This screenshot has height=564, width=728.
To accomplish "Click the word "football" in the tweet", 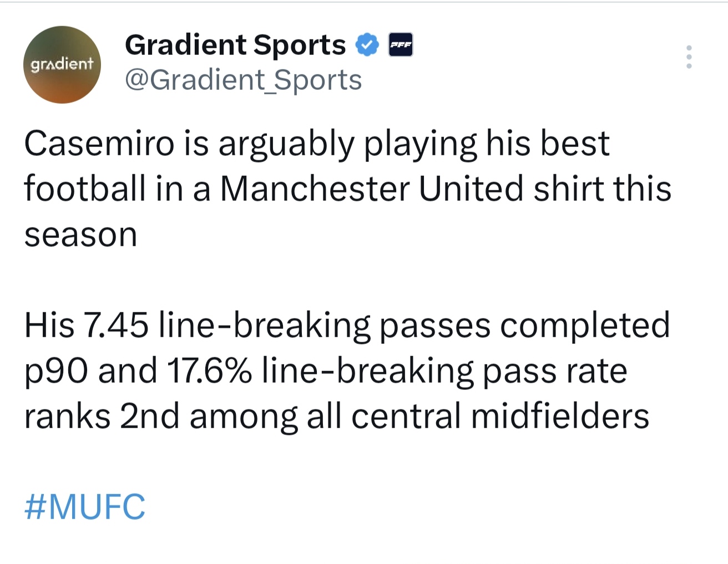I will point(85,189).
